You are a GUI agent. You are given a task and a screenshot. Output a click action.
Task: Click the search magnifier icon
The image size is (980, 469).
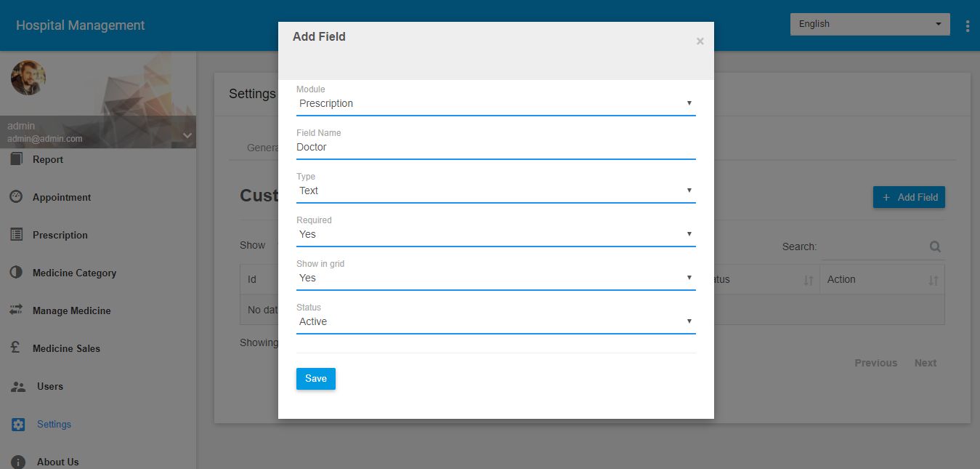pos(935,246)
